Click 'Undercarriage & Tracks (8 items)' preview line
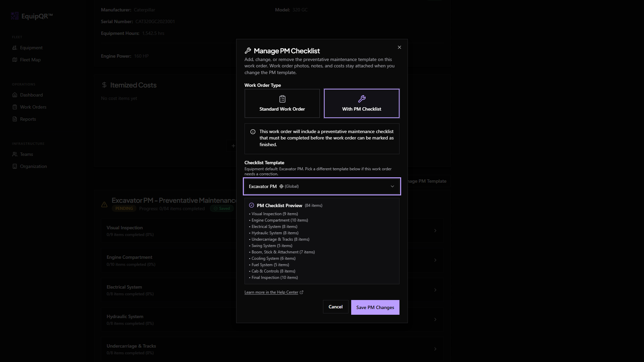Image resolution: width=644 pixels, height=362 pixels. click(280, 239)
